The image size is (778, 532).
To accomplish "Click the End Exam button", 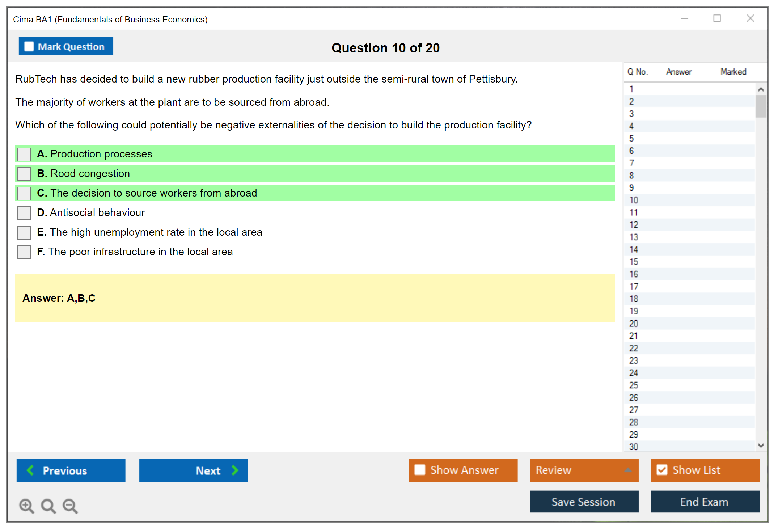I will 705,502.
